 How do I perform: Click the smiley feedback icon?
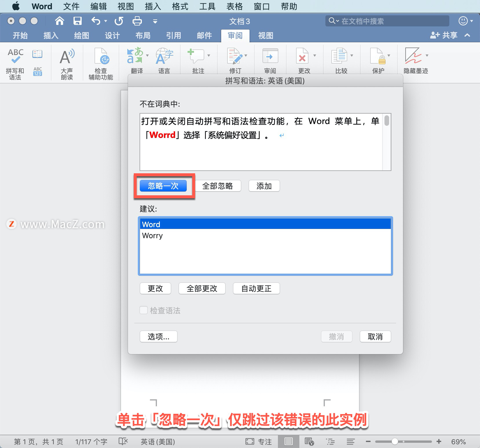463,21
